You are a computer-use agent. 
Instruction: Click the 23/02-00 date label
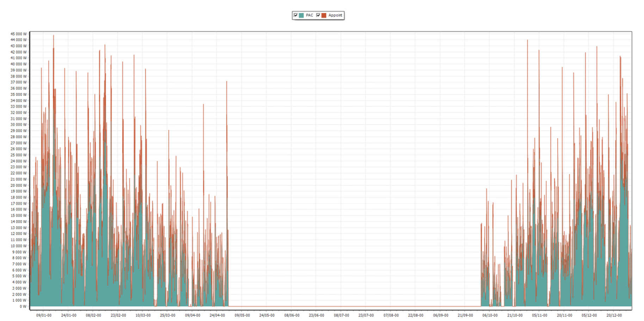pyautogui.click(x=118, y=315)
